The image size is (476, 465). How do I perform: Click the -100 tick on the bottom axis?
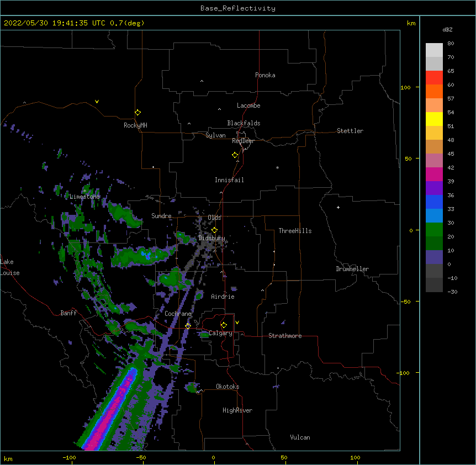pos(69,457)
